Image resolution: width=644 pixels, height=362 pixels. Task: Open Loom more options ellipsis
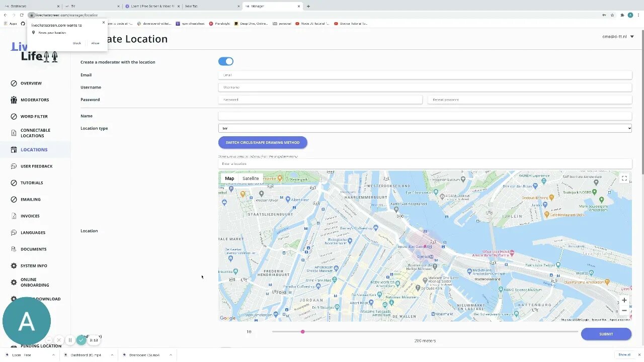[49, 340]
